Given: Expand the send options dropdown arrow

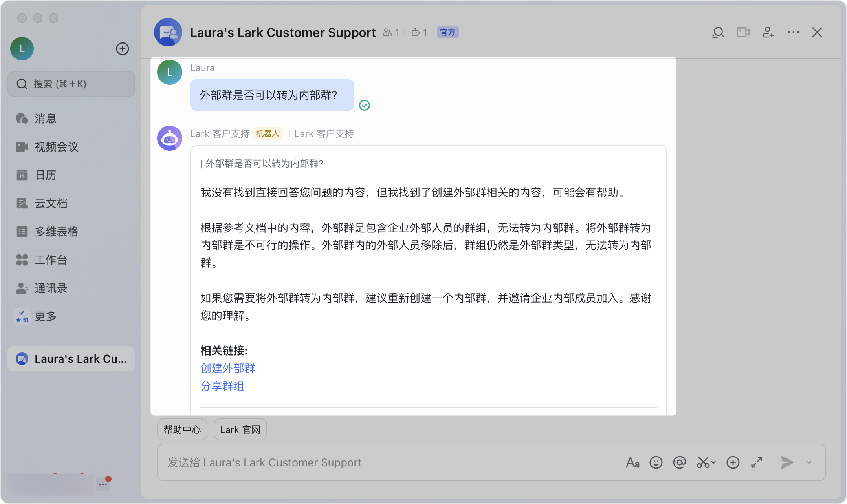Looking at the screenshot, I should (809, 462).
